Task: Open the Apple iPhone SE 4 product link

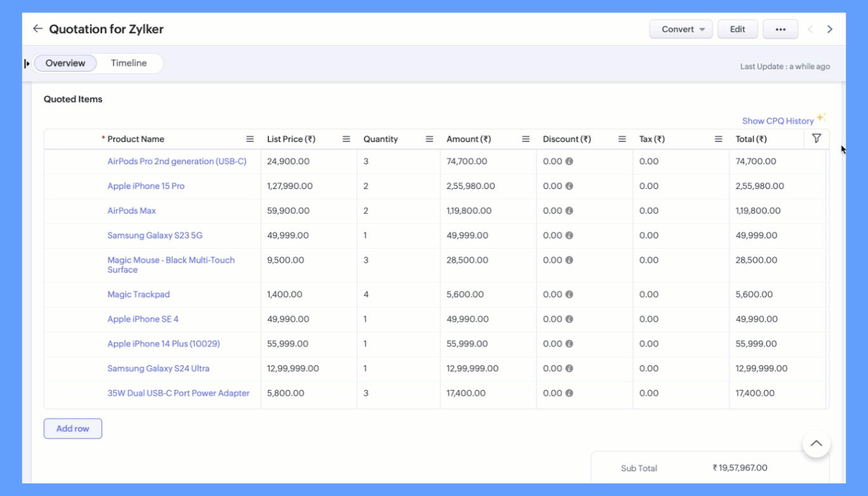Action: click(143, 319)
